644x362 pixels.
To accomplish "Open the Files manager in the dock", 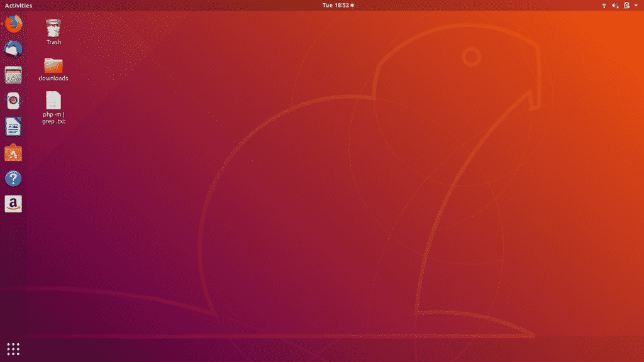I will (x=13, y=75).
